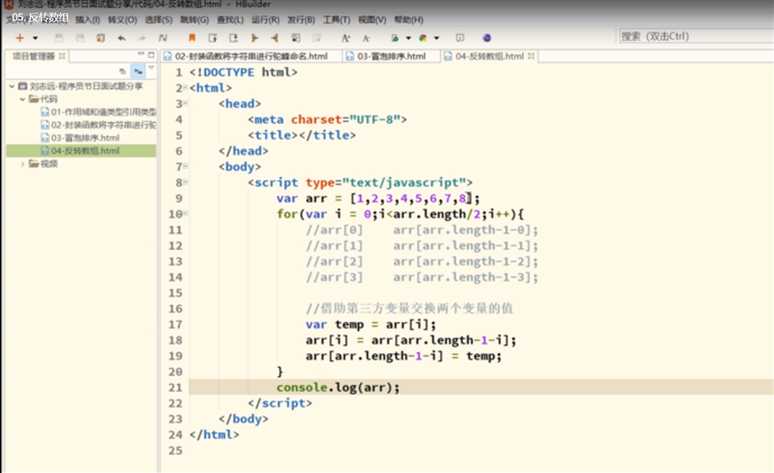The height and width of the screenshot is (473, 774).
Task: Fold the head tag at line 3
Action: click(x=186, y=104)
